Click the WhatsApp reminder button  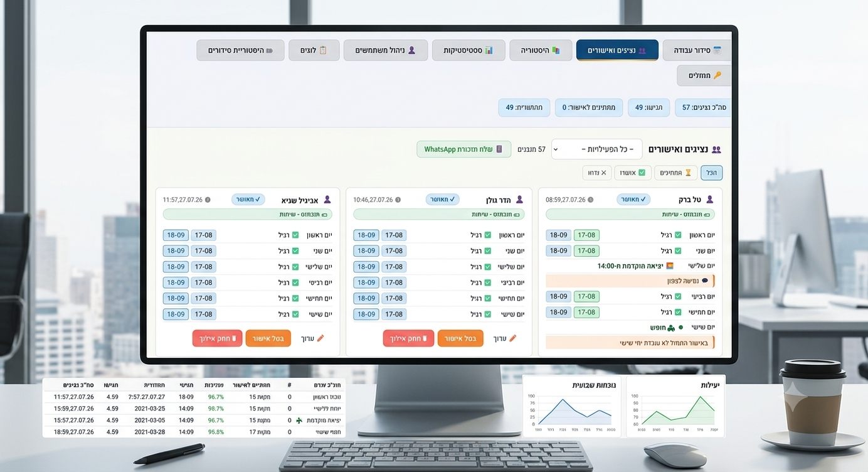(x=463, y=149)
